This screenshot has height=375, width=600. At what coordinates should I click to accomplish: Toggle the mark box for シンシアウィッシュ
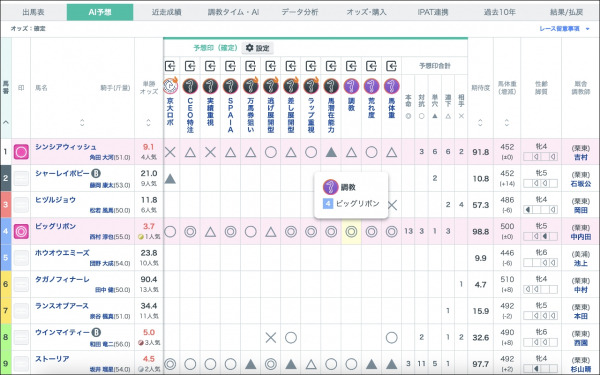pyautogui.click(x=21, y=152)
